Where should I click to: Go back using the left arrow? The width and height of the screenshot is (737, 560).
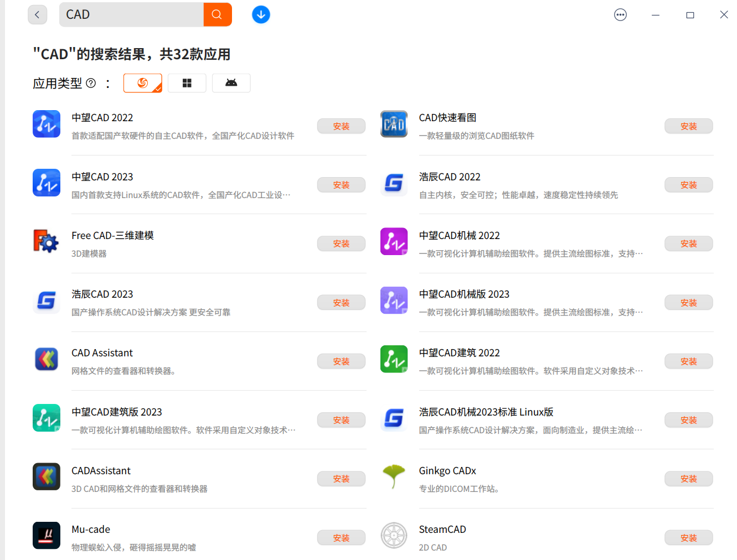[x=37, y=14]
